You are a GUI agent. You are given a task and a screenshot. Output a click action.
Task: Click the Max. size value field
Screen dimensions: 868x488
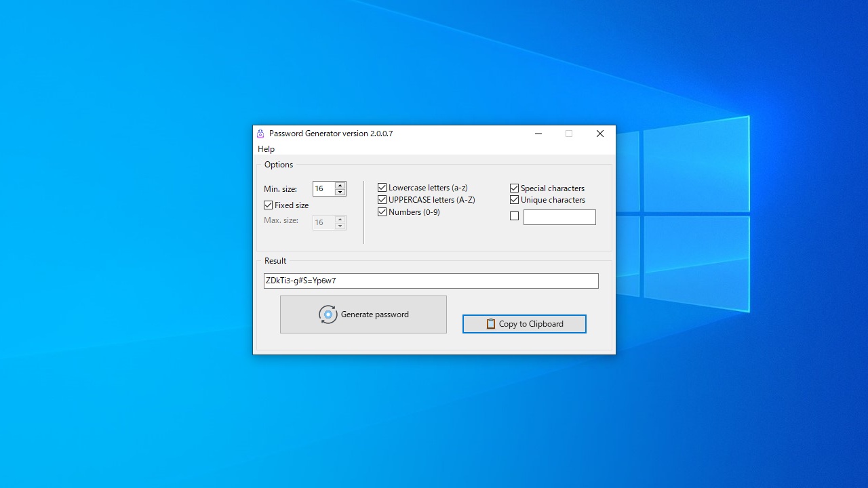pyautogui.click(x=324, y=222)
